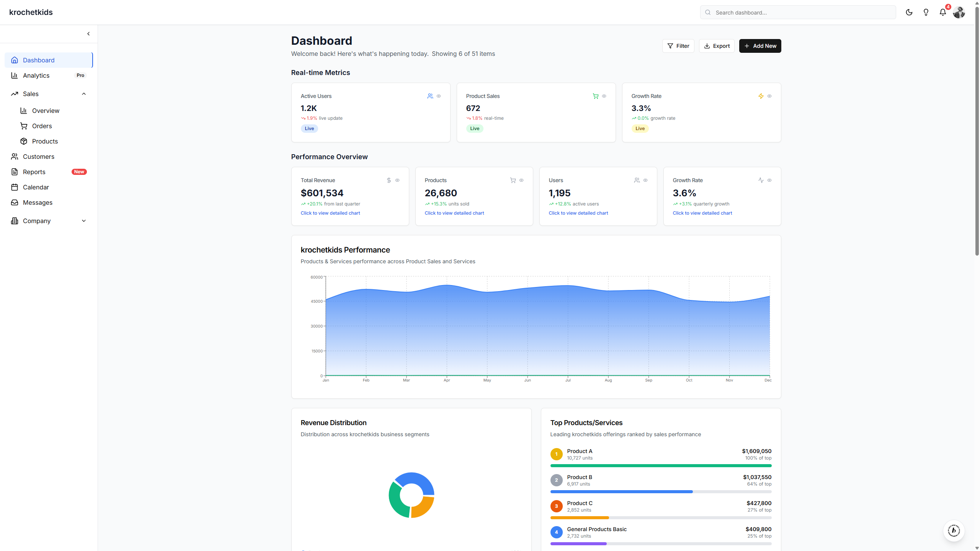This screenshot has width=980, height=551.
Task: Click the lightning bolt icon in Growth Rate card
Action: coord(761,96)
